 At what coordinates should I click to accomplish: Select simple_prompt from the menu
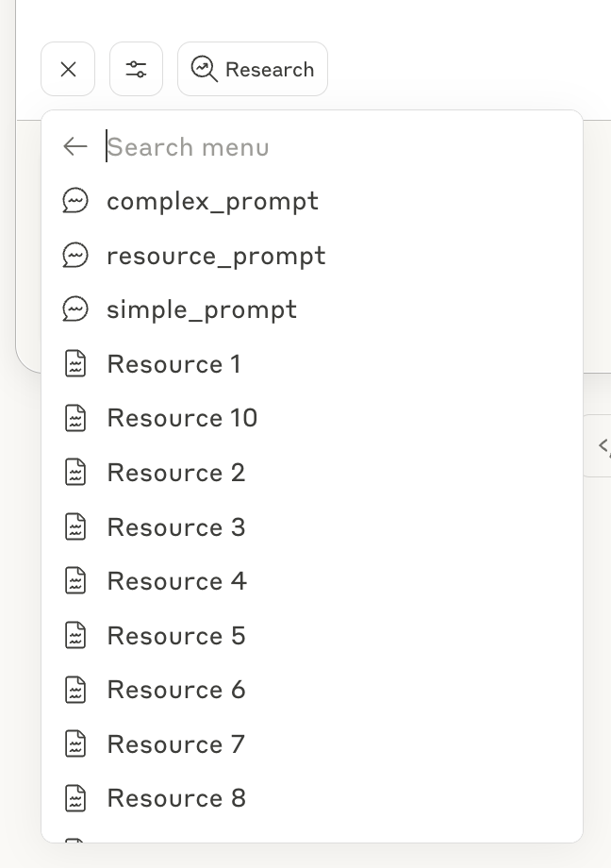click(201, 309)
